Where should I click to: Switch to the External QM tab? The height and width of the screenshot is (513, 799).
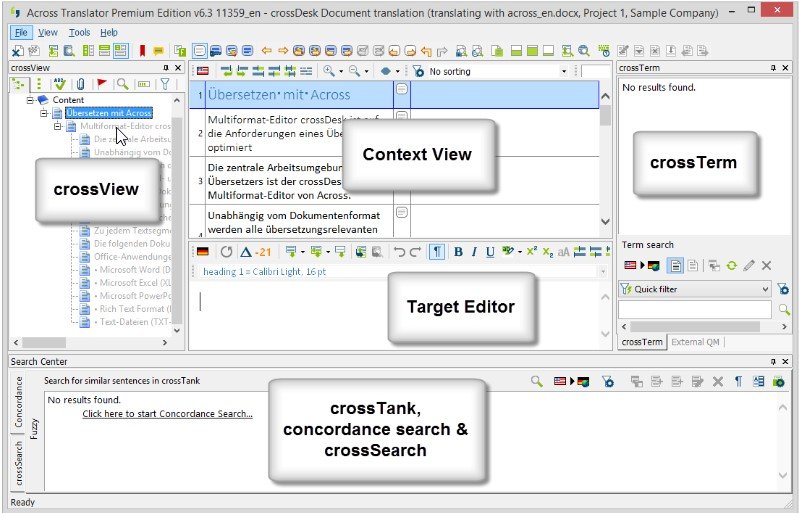695,342
